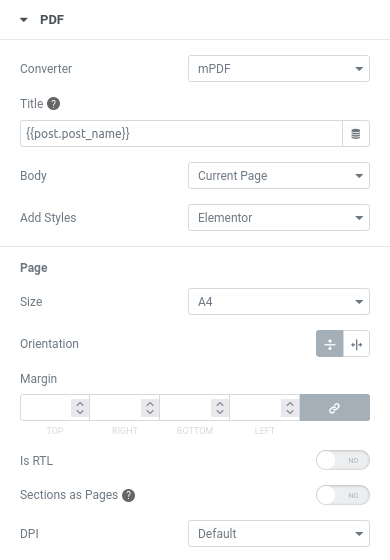The width and height of the screenshot is (390, 560).
Task: Click the Sections as Pages help icon
Action: coord(129,495)
